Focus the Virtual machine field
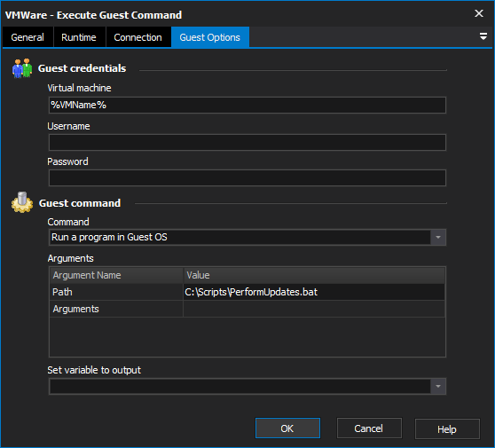 pos(247,106)
